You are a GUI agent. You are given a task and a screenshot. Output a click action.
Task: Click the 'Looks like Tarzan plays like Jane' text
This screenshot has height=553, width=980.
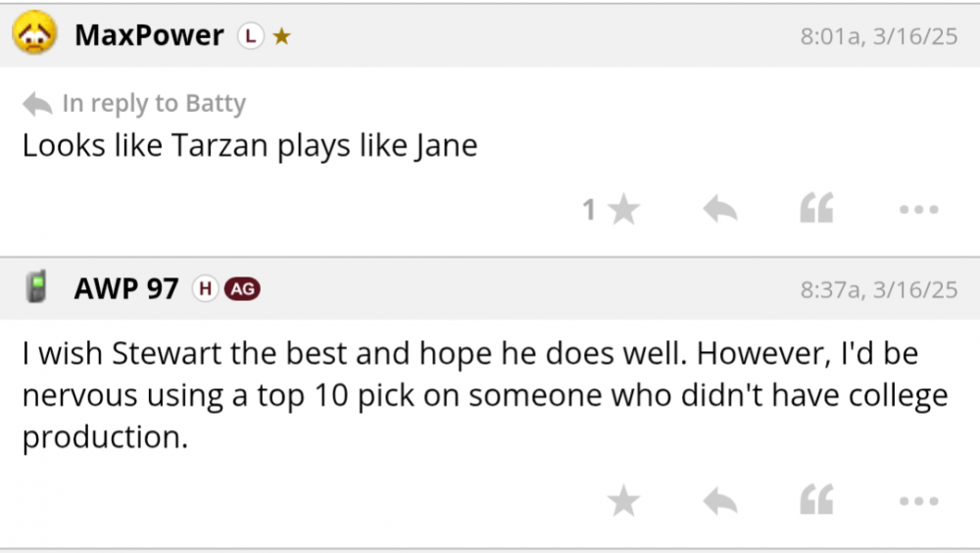point(250,146)
